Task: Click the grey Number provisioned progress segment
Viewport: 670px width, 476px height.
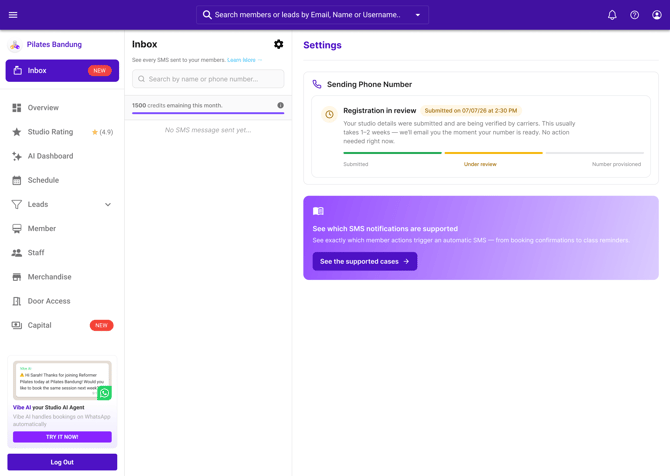Action: (595, 153)
